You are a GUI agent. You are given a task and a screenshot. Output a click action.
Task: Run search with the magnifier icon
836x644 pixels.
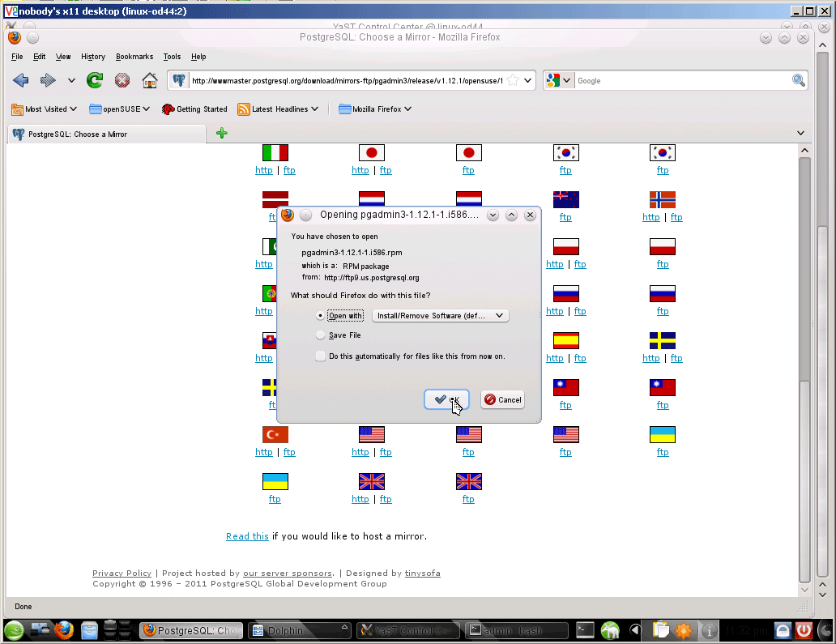[798, 80]
